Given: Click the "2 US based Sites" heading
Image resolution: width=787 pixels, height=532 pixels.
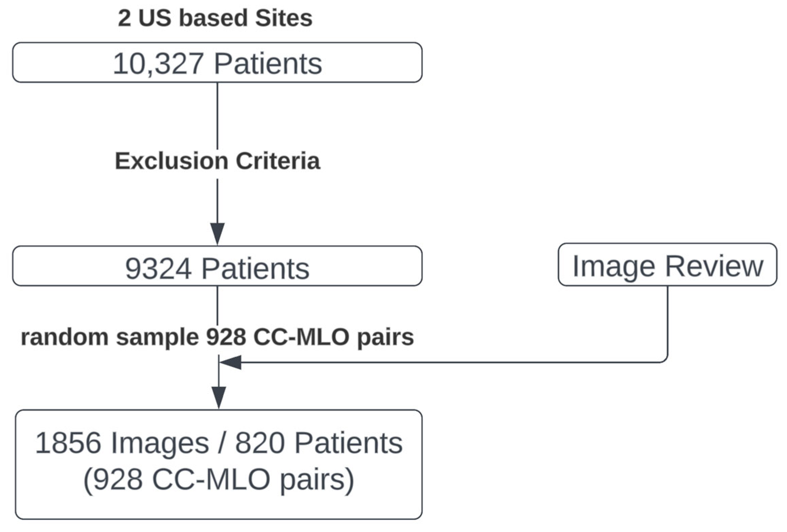Looking at the screenshot, I should pos(215,18).
